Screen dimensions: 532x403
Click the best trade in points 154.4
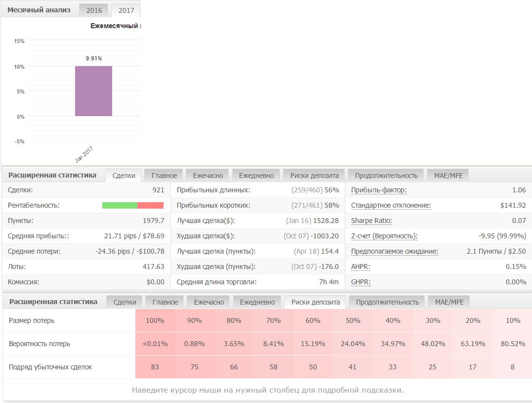pos(330,251)
